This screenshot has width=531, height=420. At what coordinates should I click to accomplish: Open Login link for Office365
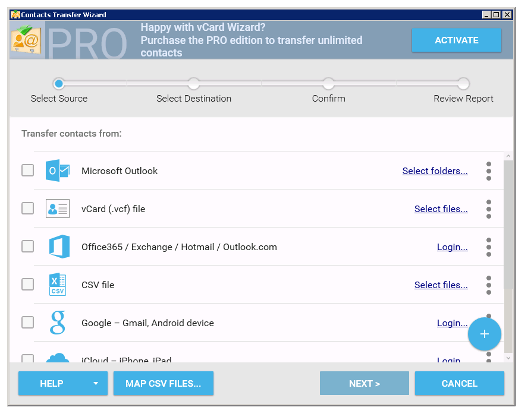point(453,247)
